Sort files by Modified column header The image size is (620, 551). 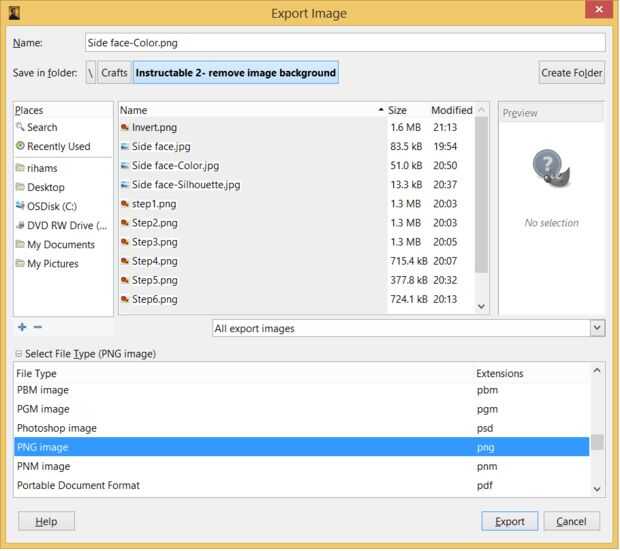[x=452, y=110]
